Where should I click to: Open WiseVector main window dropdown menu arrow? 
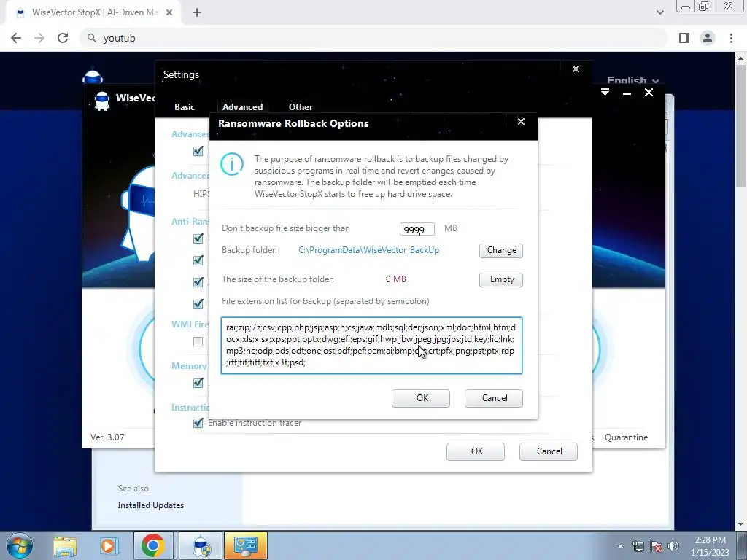point(605,93)
